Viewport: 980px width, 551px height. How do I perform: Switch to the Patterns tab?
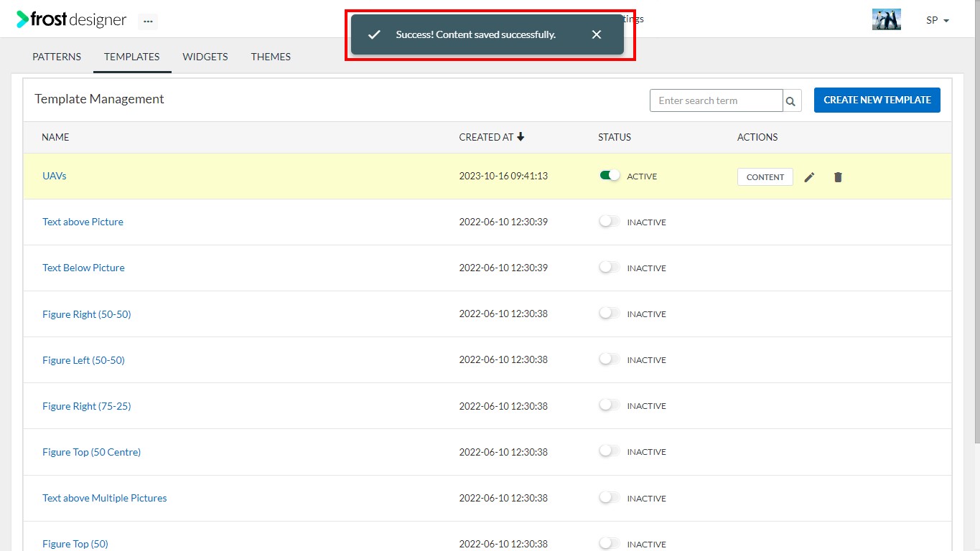[57, 57]
